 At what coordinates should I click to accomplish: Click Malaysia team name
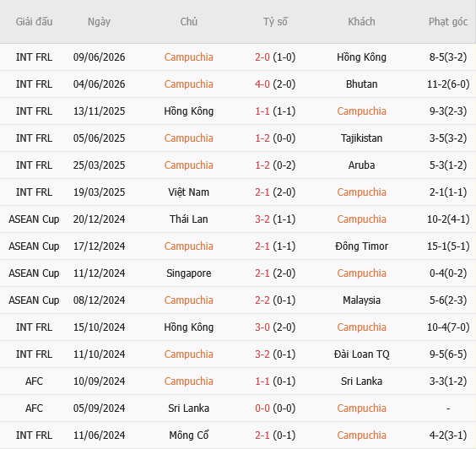[x=361, y=300]
